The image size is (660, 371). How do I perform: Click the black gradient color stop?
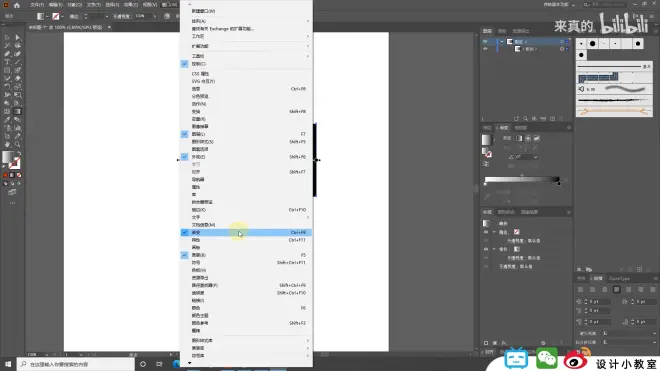[x=559, y=184]
